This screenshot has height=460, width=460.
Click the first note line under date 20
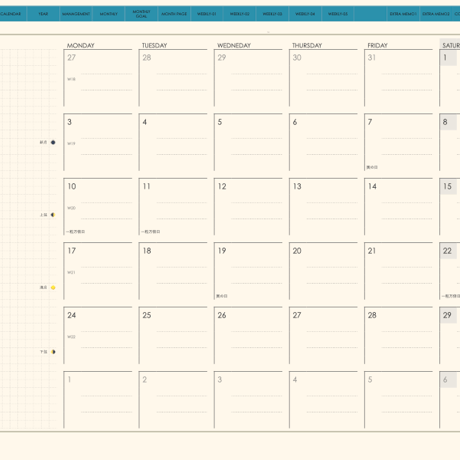(332, 267)
